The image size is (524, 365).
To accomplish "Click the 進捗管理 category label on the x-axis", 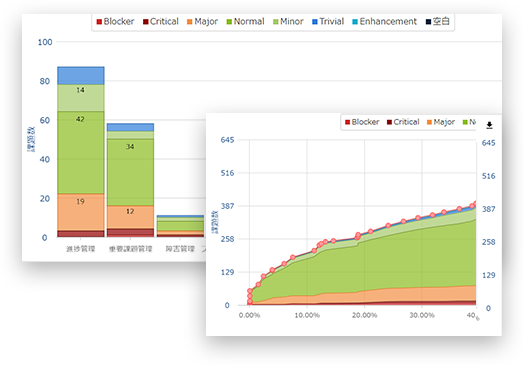I will tap(81, 249).
